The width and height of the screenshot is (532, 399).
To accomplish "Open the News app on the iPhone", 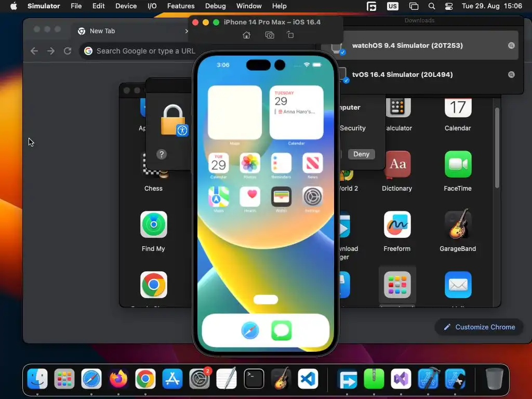I will (x=312, y=163).
